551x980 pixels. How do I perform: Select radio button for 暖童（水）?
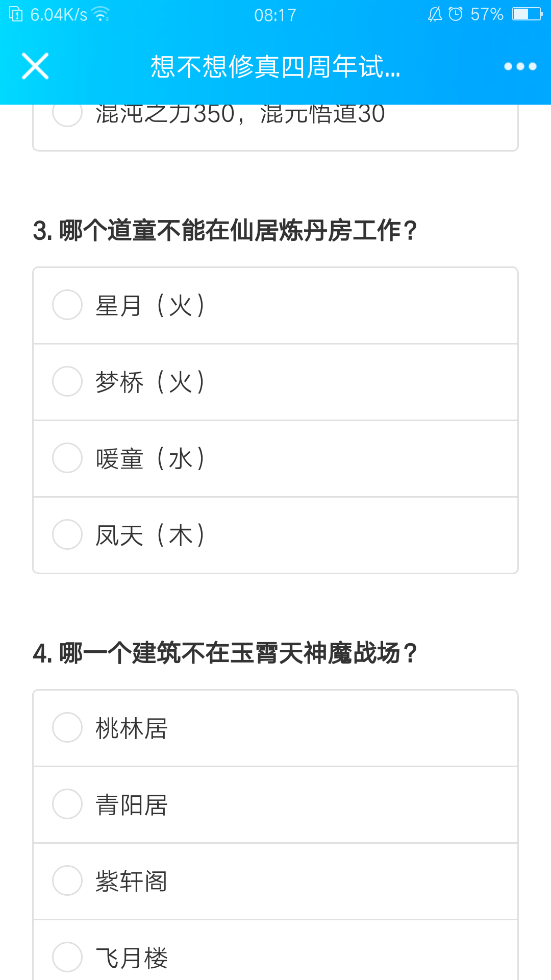tap(67, 458)
